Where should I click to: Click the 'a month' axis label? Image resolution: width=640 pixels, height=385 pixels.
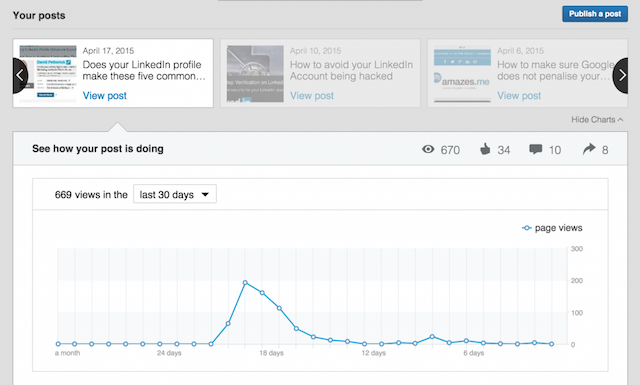tap(67, 353)
